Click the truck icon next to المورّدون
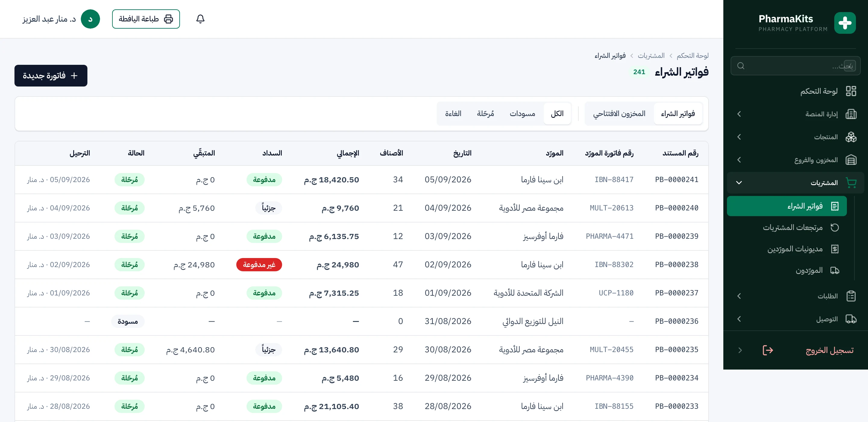Screen dimensions: 868x422 tap(835, 271)
